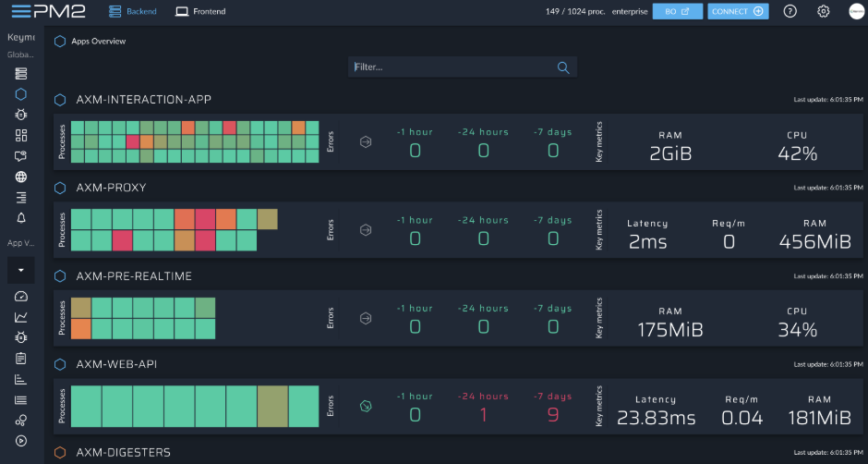Click the 42% CPU value
This screenshot has width=868, height=464.
coord(798,153)
